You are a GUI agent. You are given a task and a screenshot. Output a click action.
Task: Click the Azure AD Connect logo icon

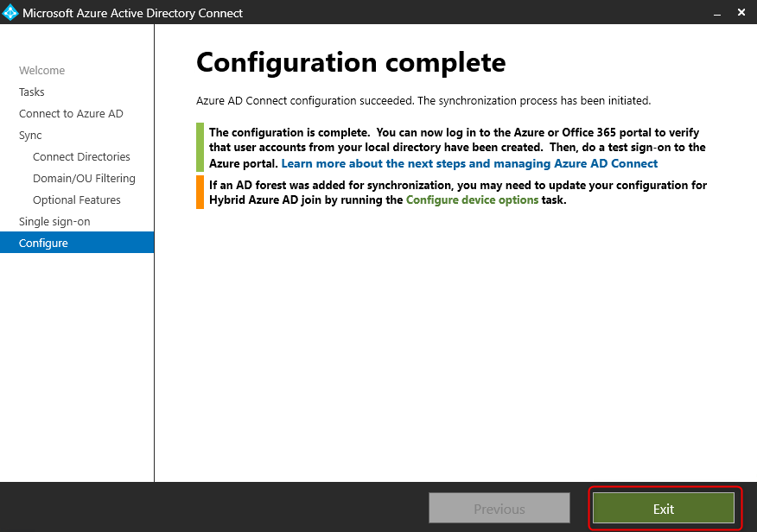tap(11, 12)
